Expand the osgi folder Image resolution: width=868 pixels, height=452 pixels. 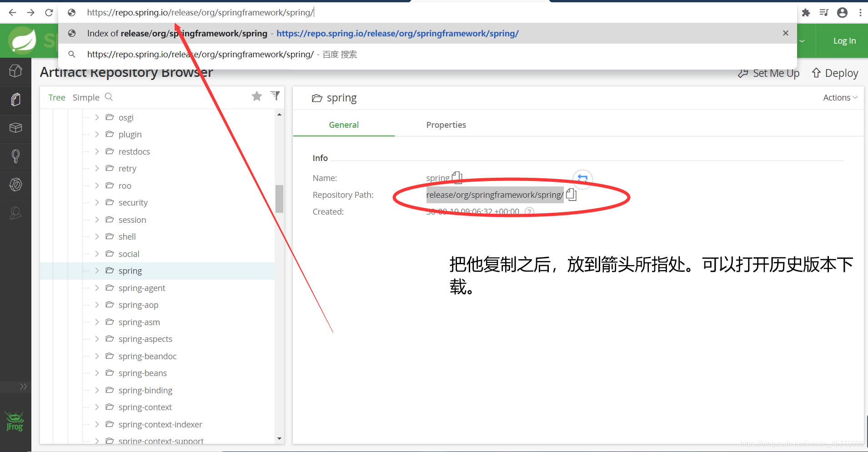coord(97,117)
